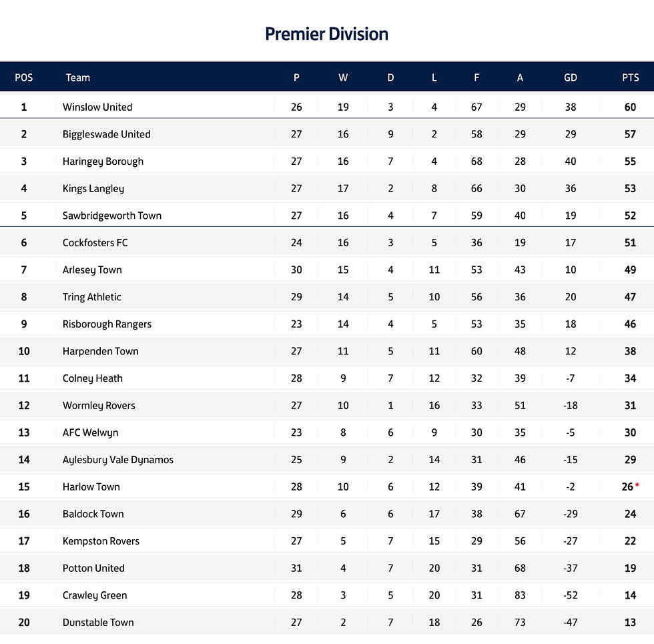Click the Winslow United team name
This screenshot has height=644, width=654.
click(x=97, y=107)
